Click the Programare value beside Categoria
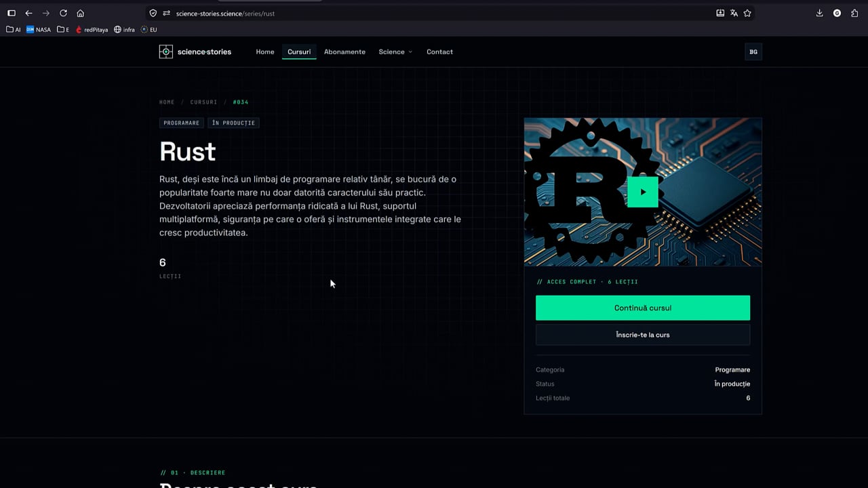The width and height of the screenshot is (868, 488). tap(732, 370)
